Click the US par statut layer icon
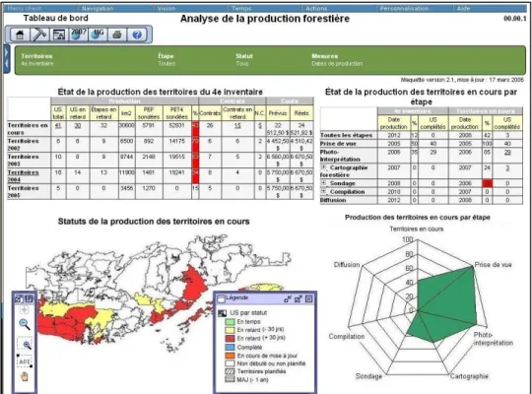 (222, 313)
